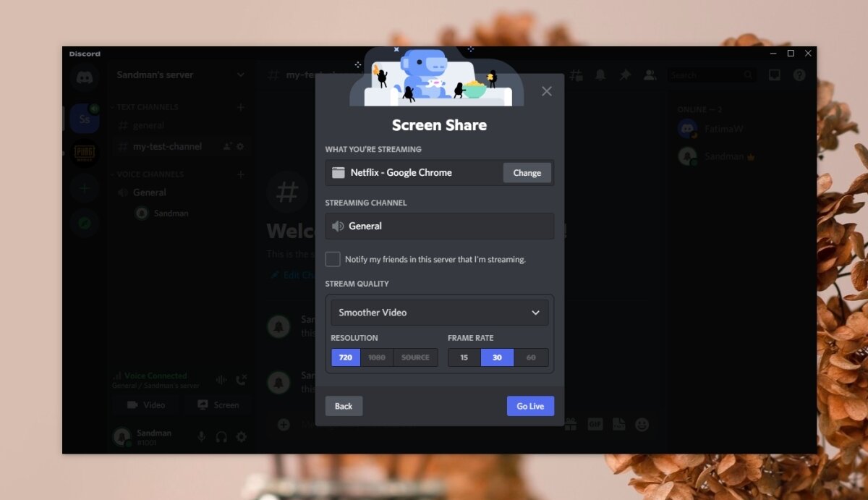868x500 pixels.
Task: Click the Change button for streaming source
Action: click(527, 173)
